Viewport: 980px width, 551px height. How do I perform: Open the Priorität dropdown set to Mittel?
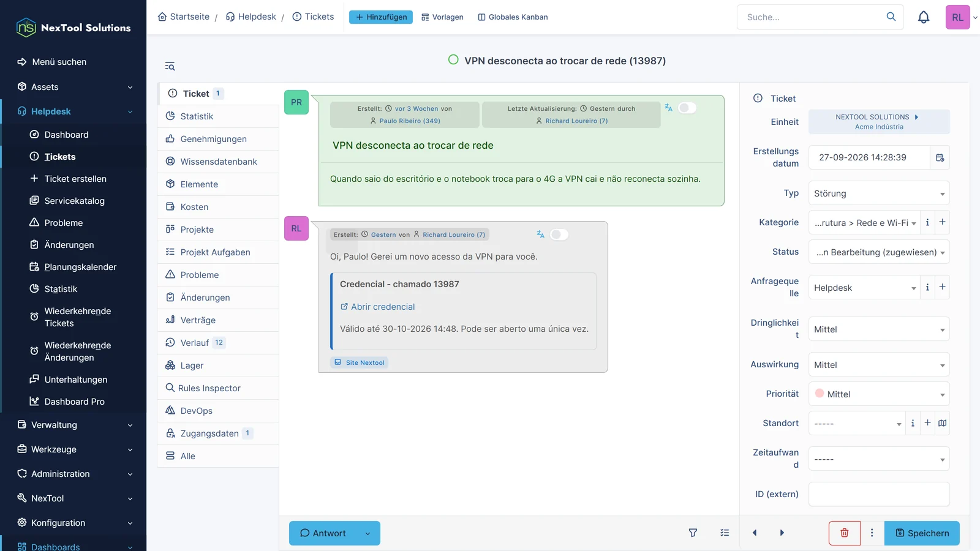(x=879, y=394)
